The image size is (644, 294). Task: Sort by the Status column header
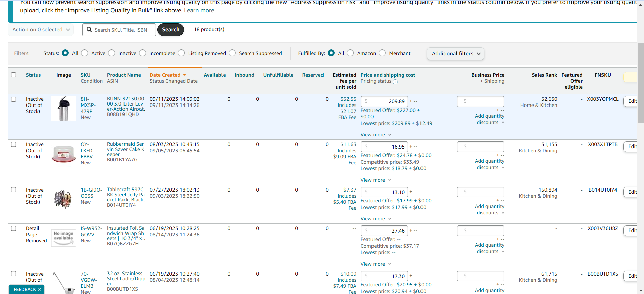coord(33,75)
